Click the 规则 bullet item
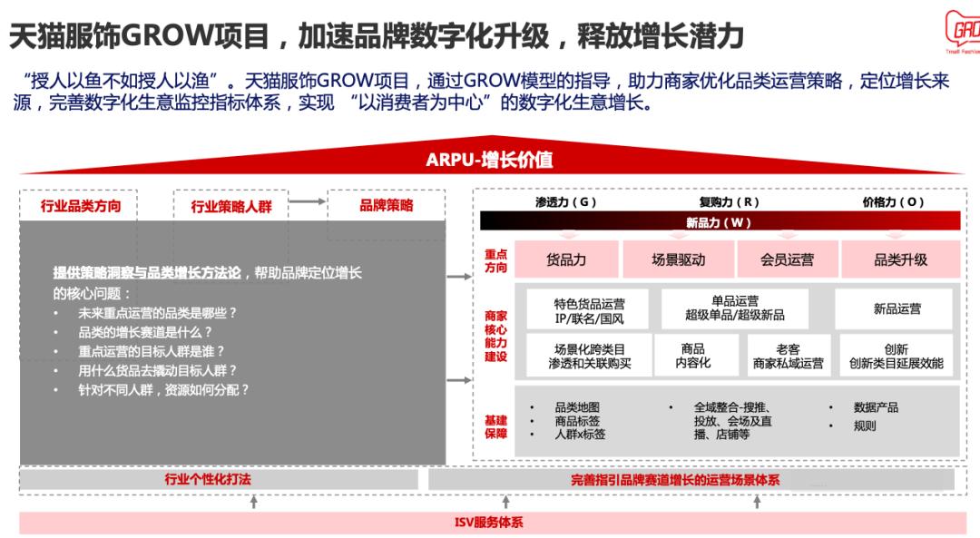This screenshot has height=538, width=980. [865, 426]
